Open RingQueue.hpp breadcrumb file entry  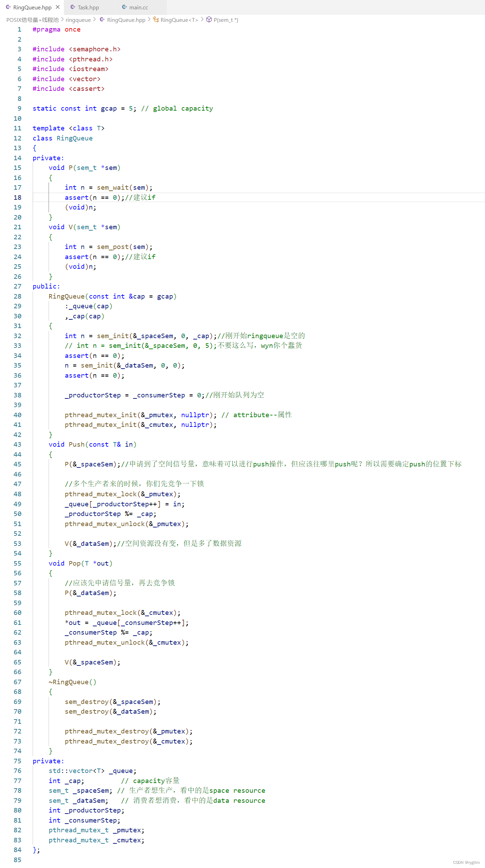click(126, 20)
